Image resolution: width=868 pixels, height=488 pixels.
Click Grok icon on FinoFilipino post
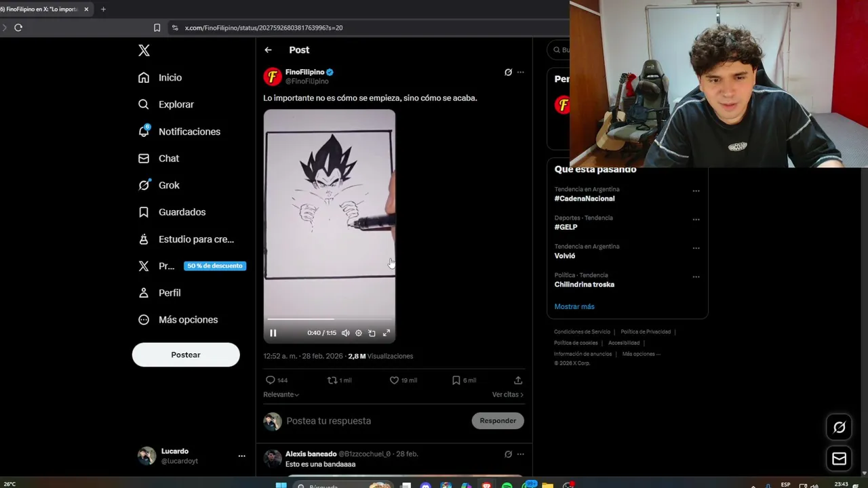508,72
